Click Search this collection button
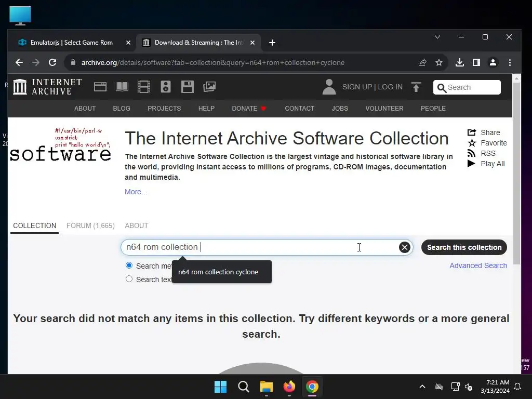 [464, 247]
